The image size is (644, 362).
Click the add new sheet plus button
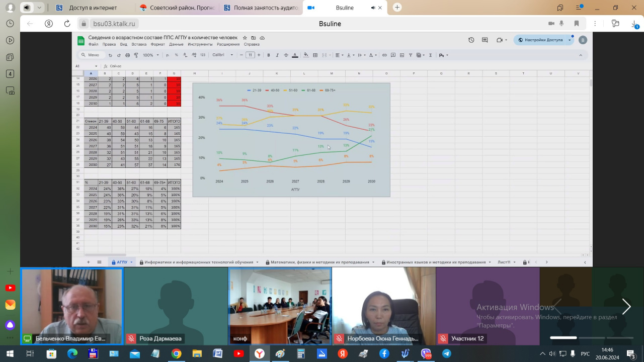pyautogui.click(x=89, y=262)
